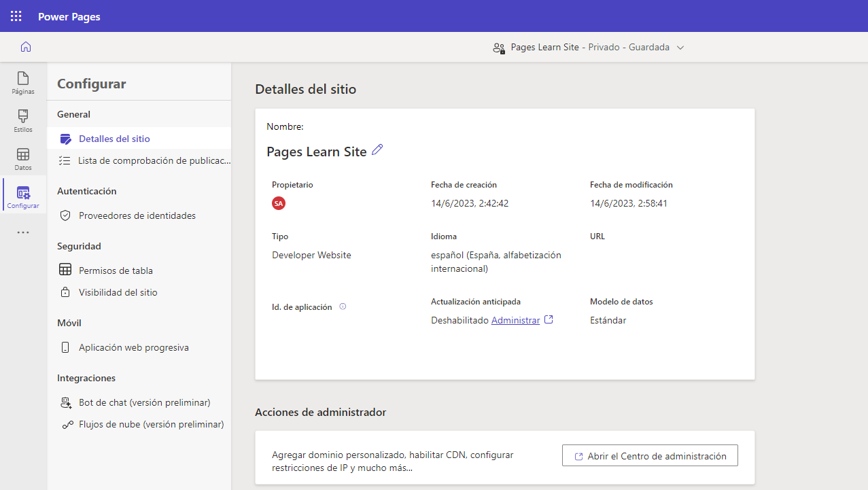Click the pencil icon to edit site name
The height and width of the screenshot is (490, 868).
(377, 150)
